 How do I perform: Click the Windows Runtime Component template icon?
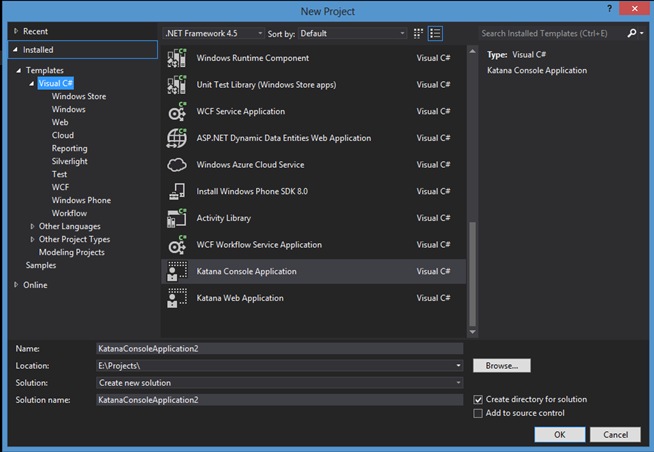(x=177, y=58)
